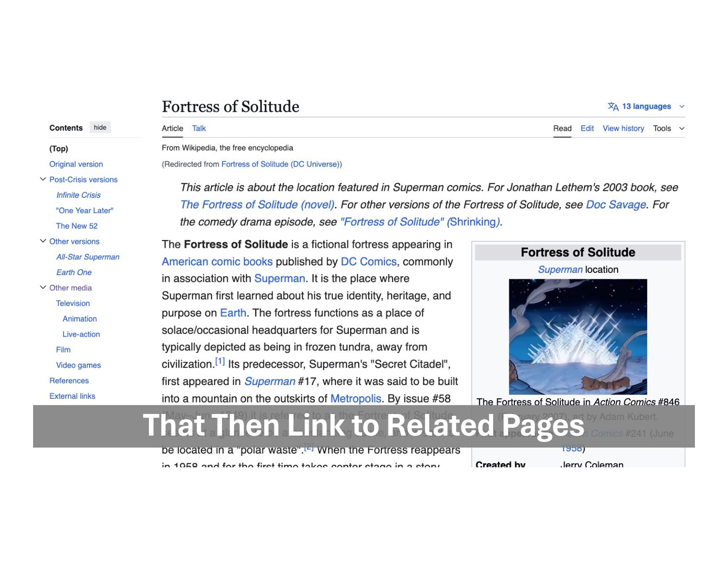This screenshot has width=728, height=563.
Task: Open the Doc Savage link
Action: 616,205
